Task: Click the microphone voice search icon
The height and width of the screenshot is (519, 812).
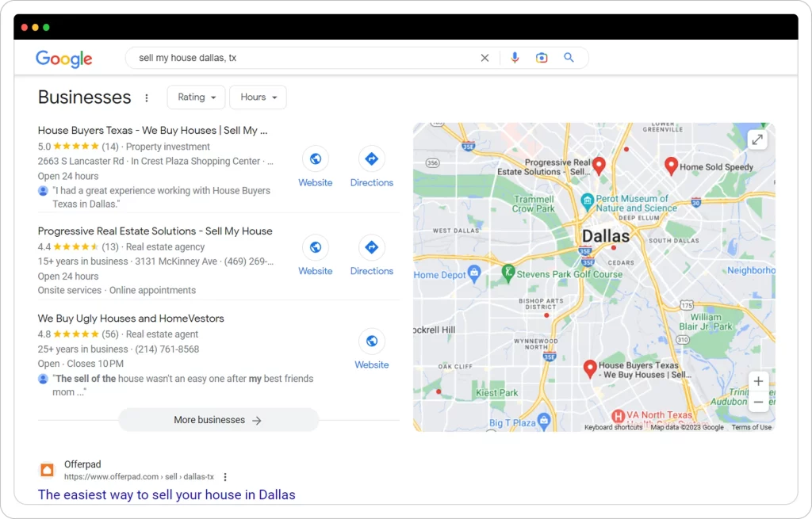Action: coord(515,58)
